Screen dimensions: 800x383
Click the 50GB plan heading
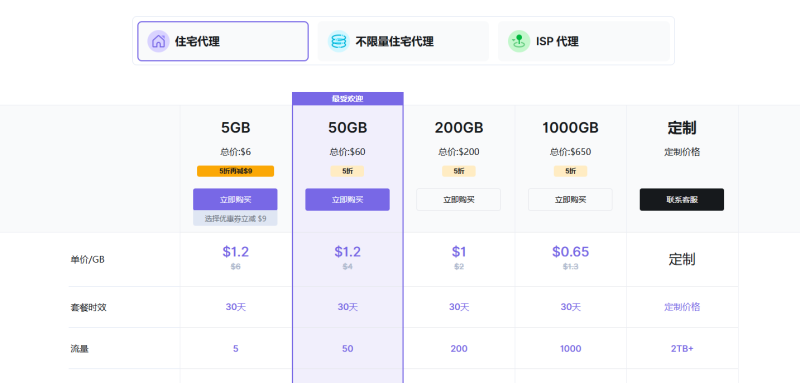coord(347,128)
